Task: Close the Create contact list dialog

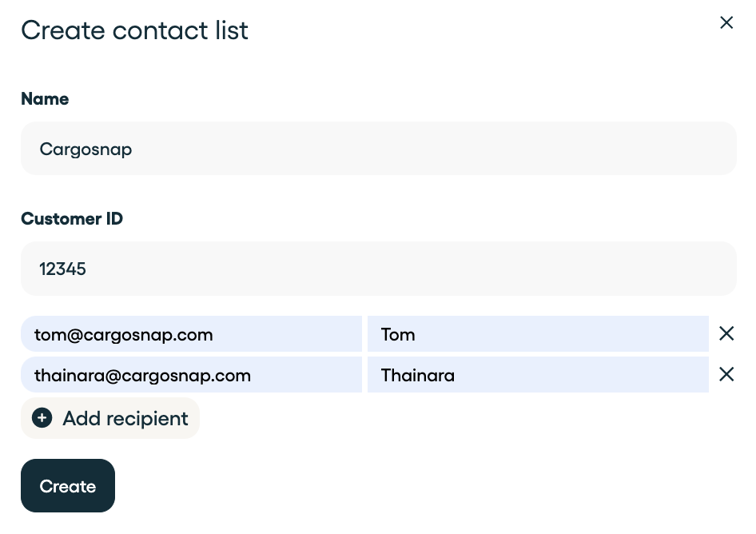Action: click(726, 22)
